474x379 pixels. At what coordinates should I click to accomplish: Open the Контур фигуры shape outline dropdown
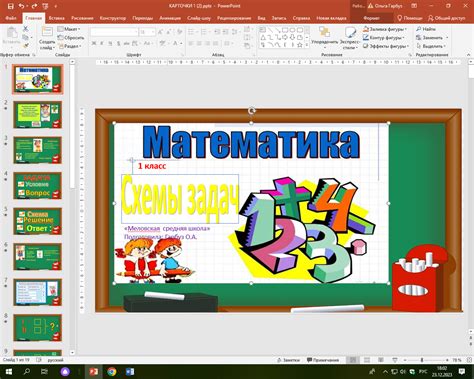click(x=384, y=38)
